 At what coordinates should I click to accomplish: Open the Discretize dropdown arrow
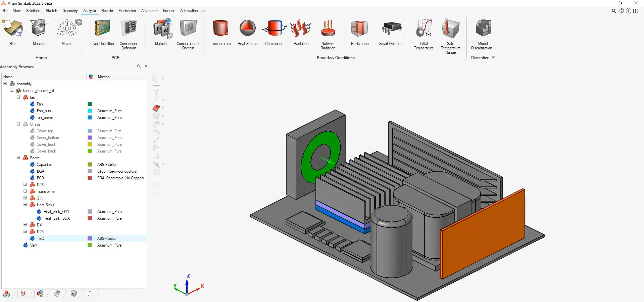pyautogui.click(x=493, y=58)
